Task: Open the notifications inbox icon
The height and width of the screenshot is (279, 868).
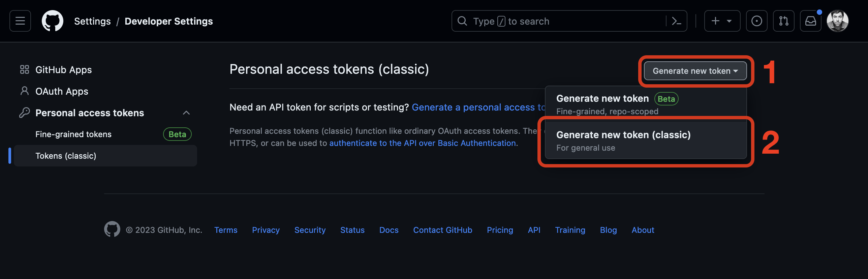Action: pyautogui.click(x=811, y=21)
